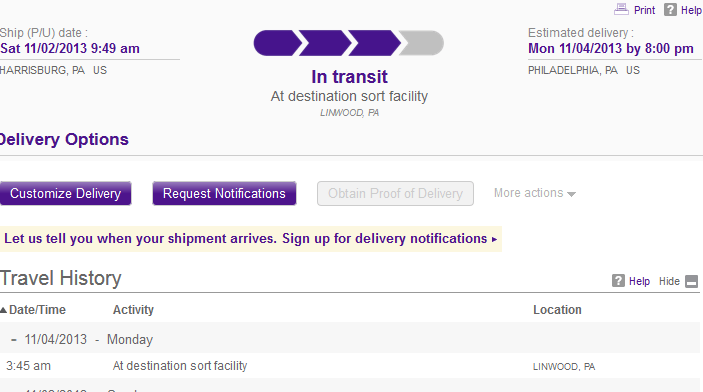Screen dimensions: 703x392
Task: Hide the Travel History section
Action: point(669,281)
